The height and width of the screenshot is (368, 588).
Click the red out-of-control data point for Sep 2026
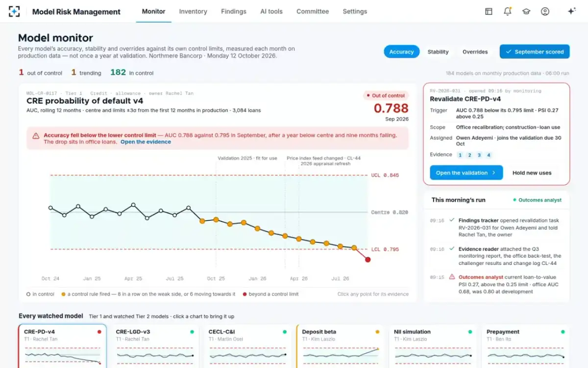pos(368,259)
